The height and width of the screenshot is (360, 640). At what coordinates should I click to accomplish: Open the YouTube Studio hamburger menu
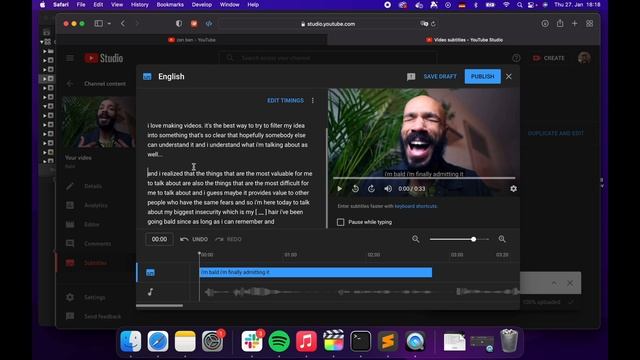point(70,58)
